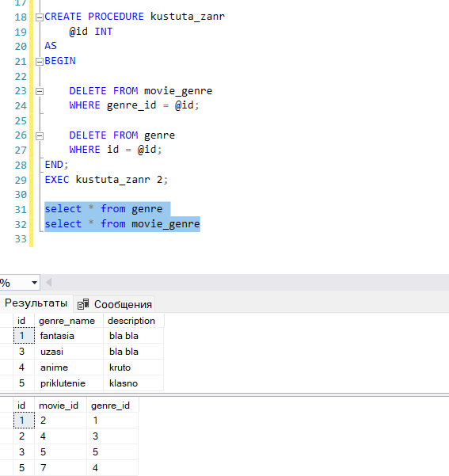Viewport: 449px width, 476px height.
Task: Click the movie_id column header
Action: pos(60,406)
